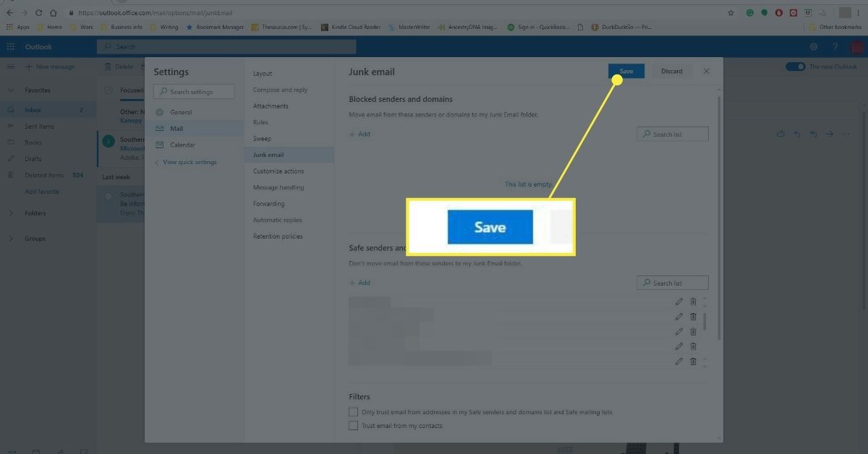Click the Outlook mail search box

(x=226, y=47)
